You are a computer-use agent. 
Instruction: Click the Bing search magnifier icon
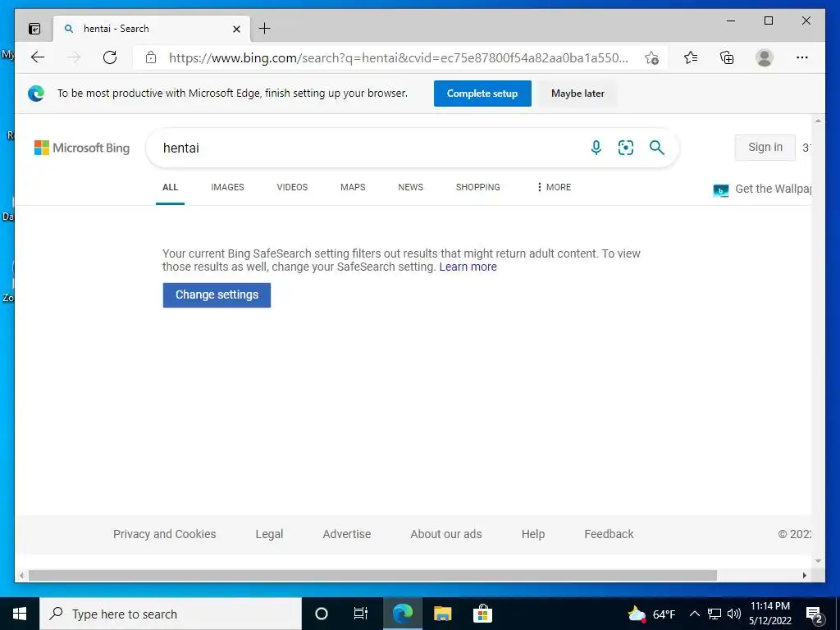pyautogui.click(x=657, y=148)
